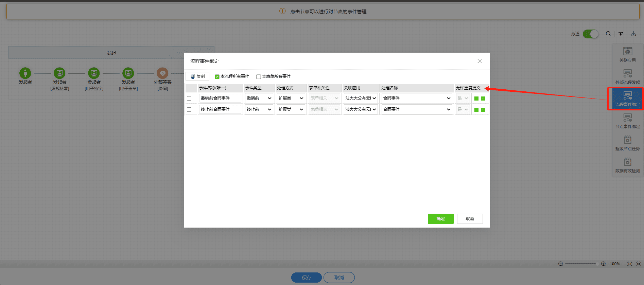Click the fit-to-screen icon
Image resolution: width=644 pixels, height=285 pixels.
click(630, 264)
